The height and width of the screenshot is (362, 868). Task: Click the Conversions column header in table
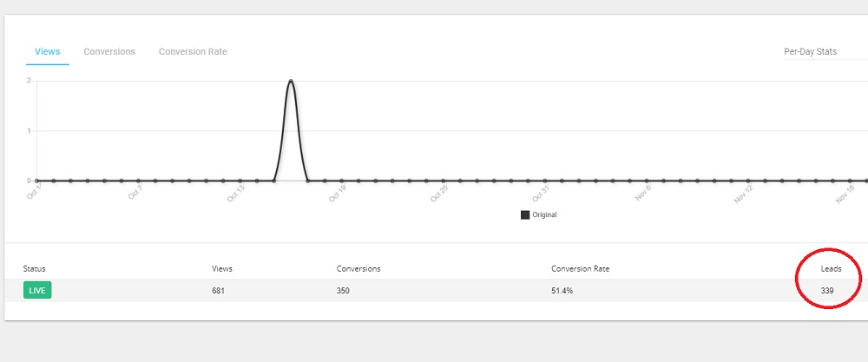[x=358, y=269]
